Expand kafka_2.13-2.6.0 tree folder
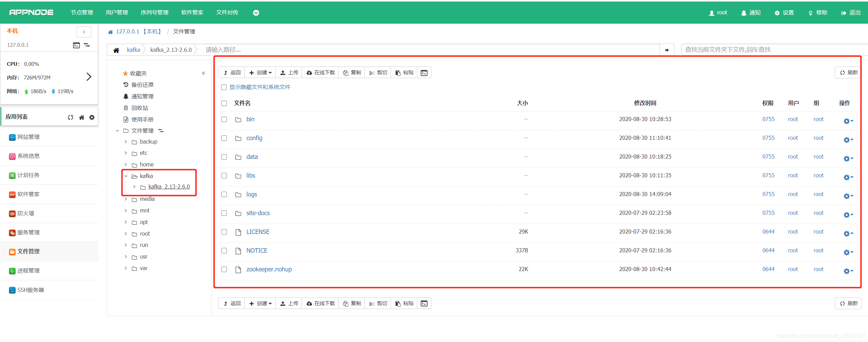The image size is (868, 342). tap(134, 187)
